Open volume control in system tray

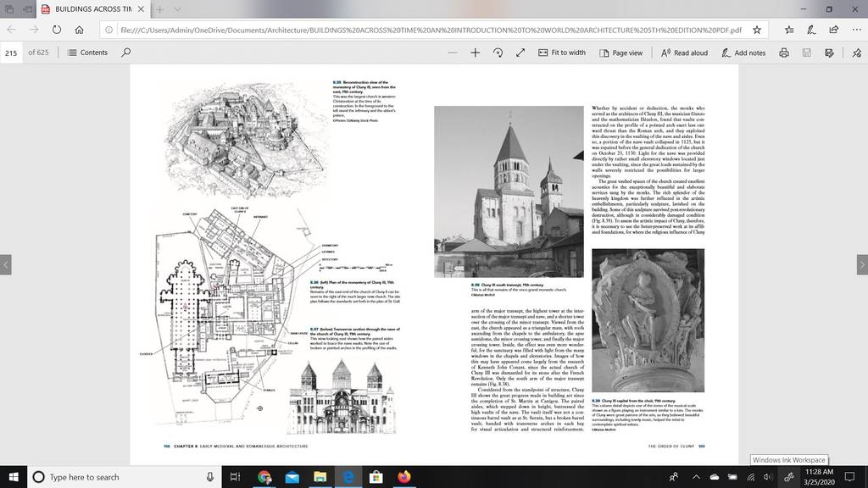[768, 477]
